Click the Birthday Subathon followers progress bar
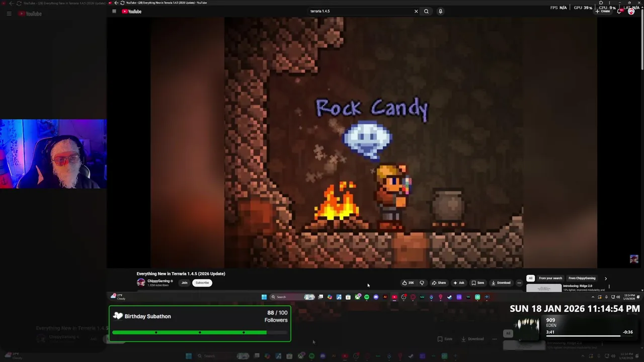644x362 pixels. pos(200,332)
